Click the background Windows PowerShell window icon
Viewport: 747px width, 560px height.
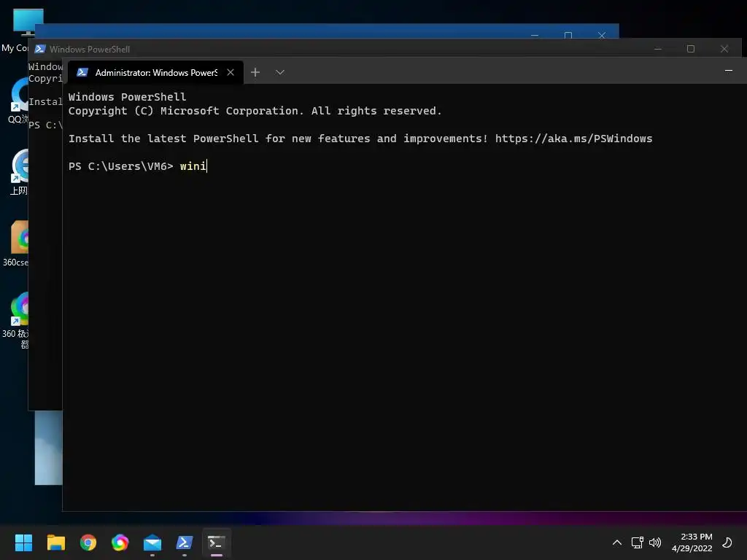point(40,49)
